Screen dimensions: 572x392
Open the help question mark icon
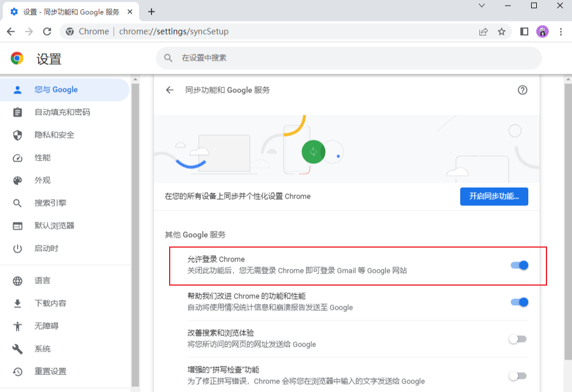click(x=523, y=90)
